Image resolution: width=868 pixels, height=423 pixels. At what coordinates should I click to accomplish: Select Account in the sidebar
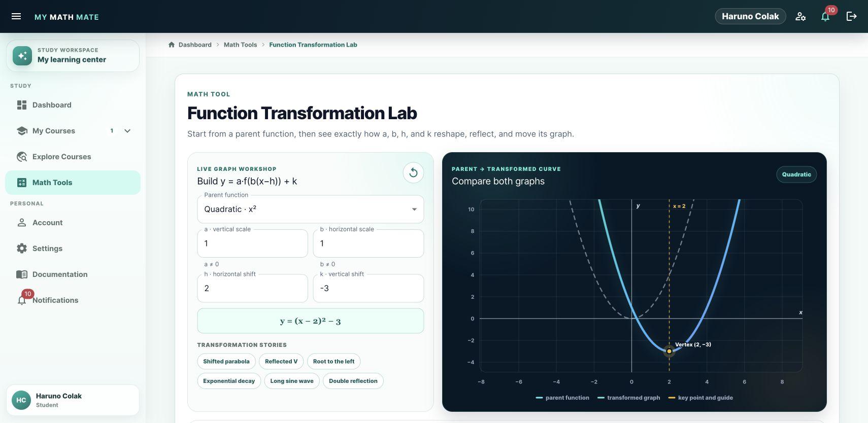73,223
